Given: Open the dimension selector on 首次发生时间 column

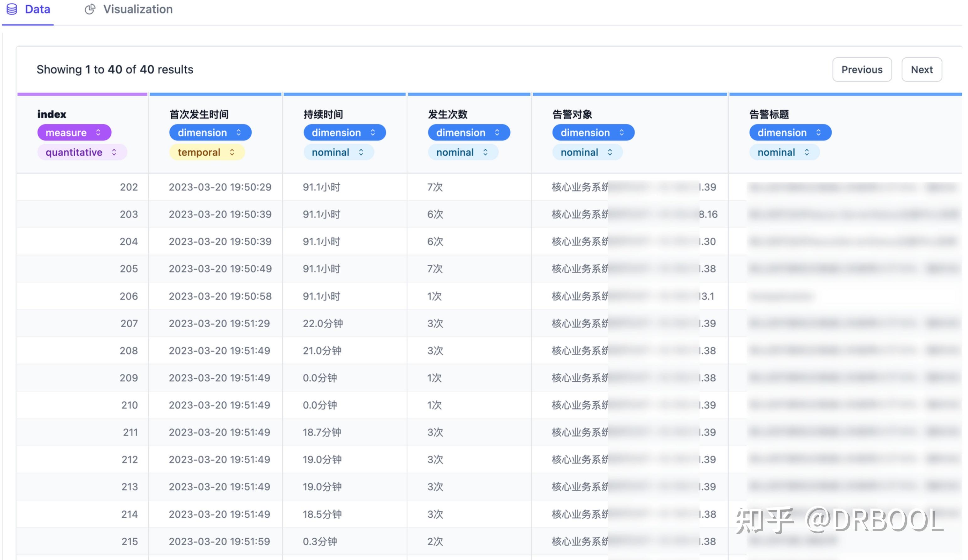Looking at the screenshot, I should tap(210, 132).
